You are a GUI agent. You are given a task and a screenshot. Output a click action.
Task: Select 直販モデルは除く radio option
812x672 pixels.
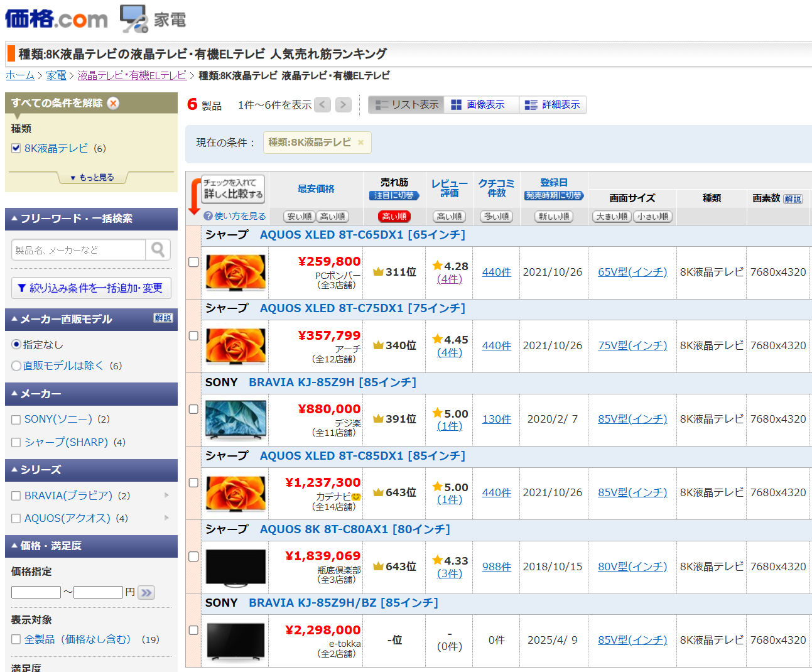pyautogui.click(x=16, y=366)
